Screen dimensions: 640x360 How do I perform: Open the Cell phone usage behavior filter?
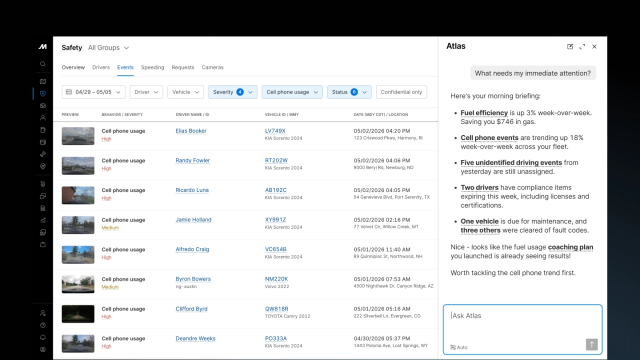292,92
